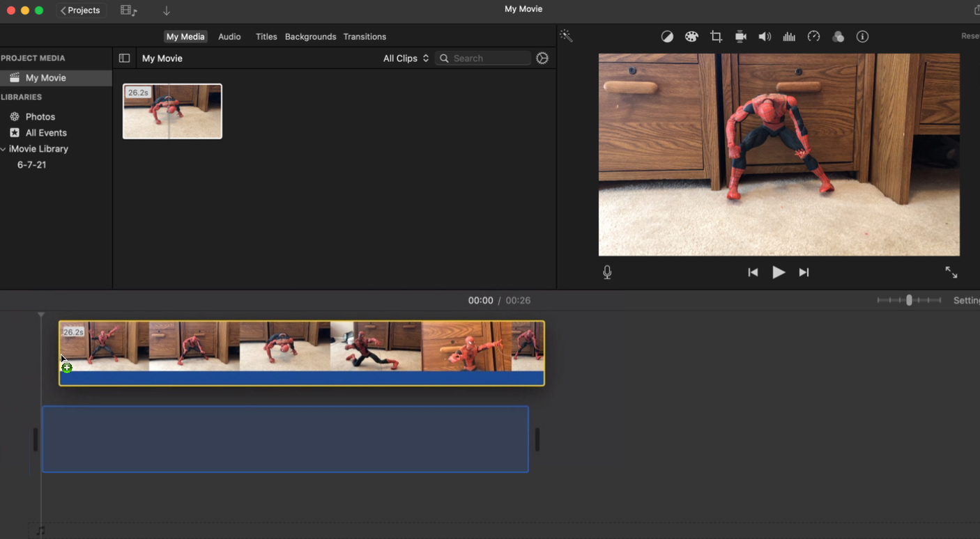Go back to Projects
980x539 pixels.
point(80,10)
